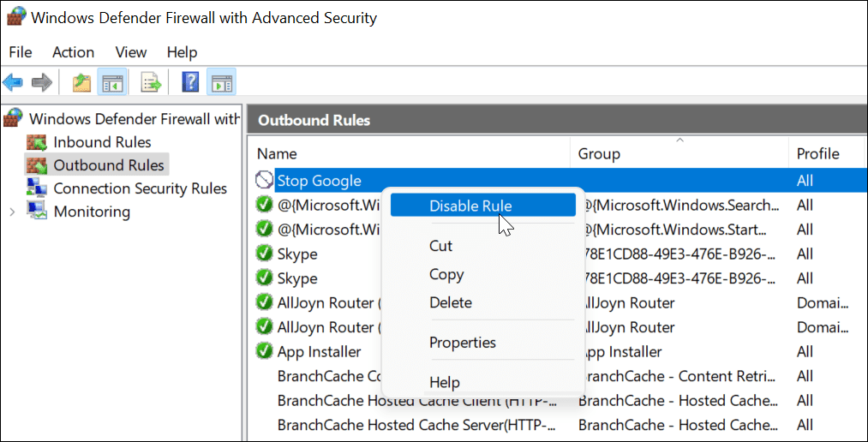The width and height of the screenshot is (868, 442).
Task: Click the blocked icon beside Stop Google
Action: (x=265, y=181)
